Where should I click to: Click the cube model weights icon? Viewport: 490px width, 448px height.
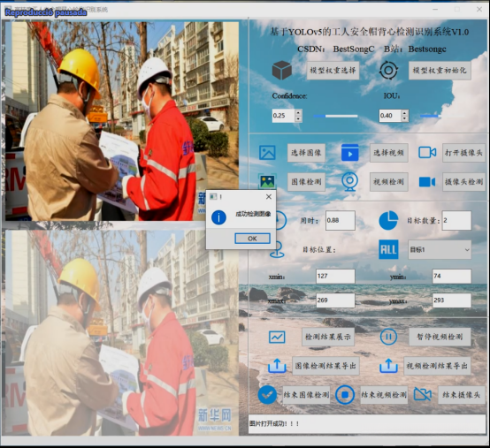(281, 70)
